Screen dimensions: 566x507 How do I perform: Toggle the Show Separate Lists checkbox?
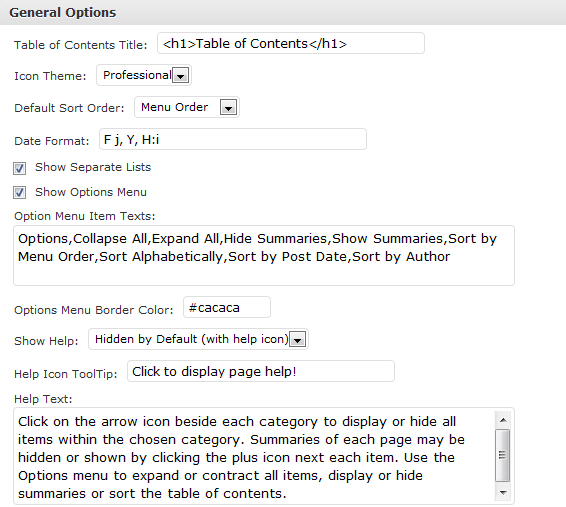point(19,168)
